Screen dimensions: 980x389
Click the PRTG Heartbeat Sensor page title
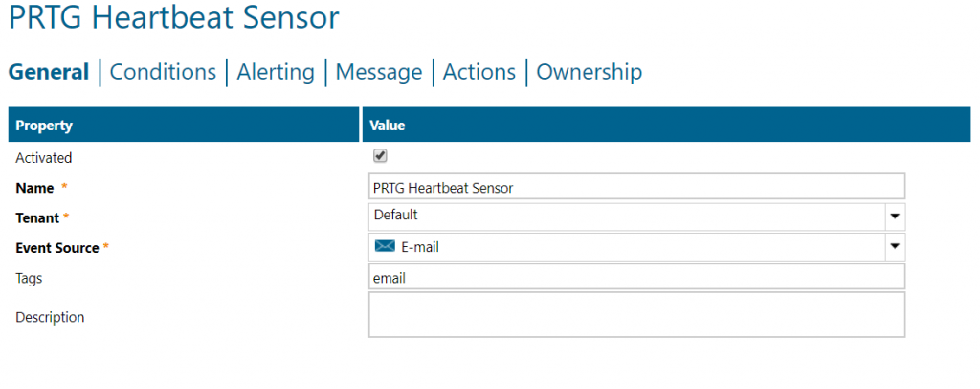tap(173, 17)
